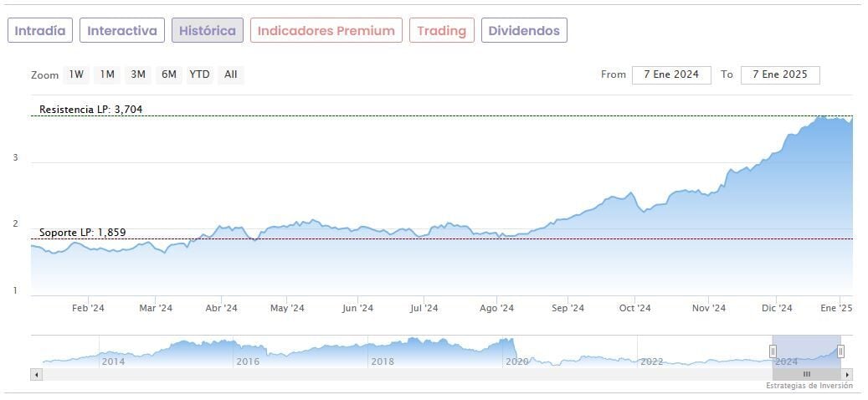Screen dimensions: 868x400
Task: Click the left range handle in navigator
Action: pyautogui.click(x=774, y=351)
